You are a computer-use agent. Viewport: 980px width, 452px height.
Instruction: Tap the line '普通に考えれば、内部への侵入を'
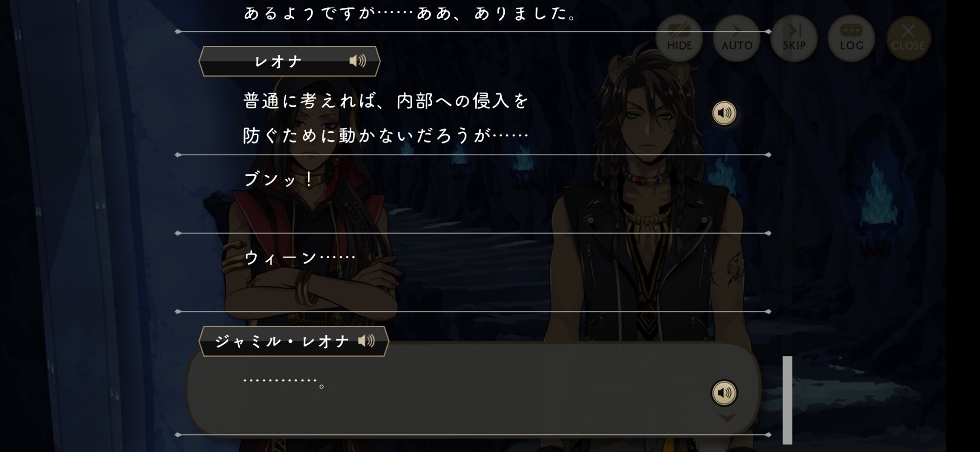pyautogui.click(x=386, y=101)
